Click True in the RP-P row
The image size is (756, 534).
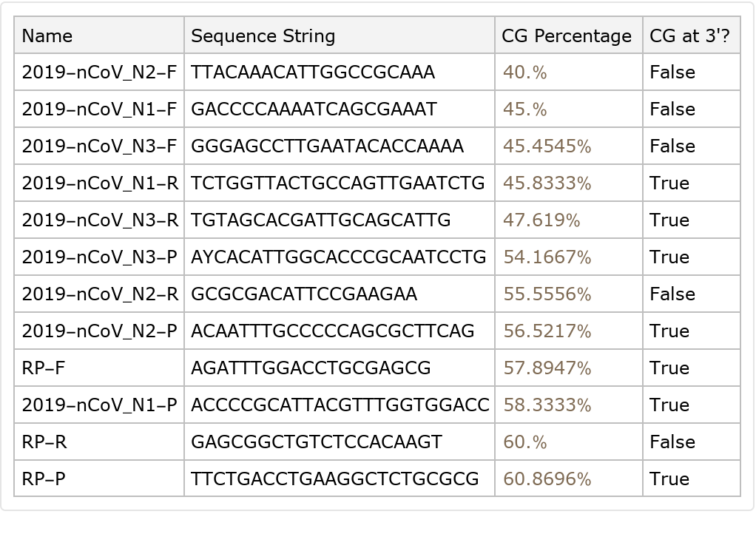pos(669,479)
